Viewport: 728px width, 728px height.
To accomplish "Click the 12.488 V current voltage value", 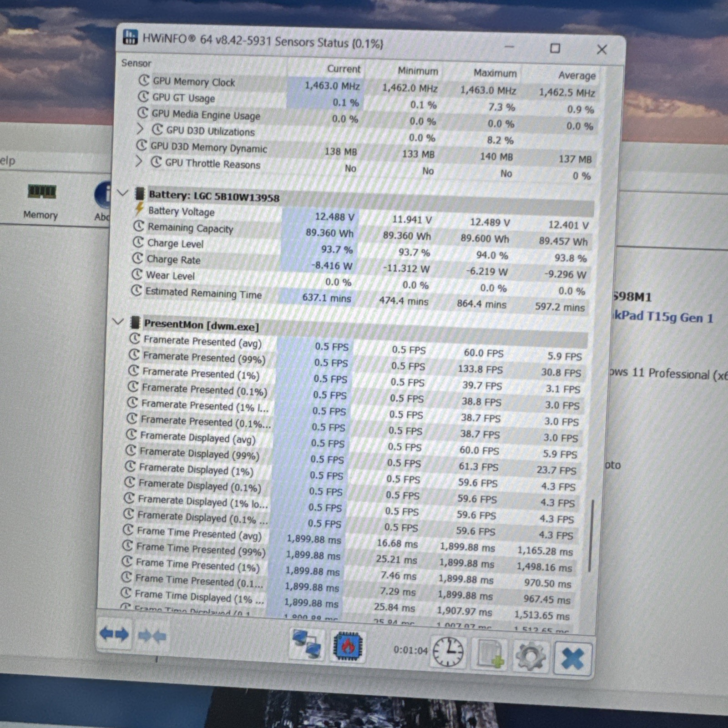I will [334, 217].
